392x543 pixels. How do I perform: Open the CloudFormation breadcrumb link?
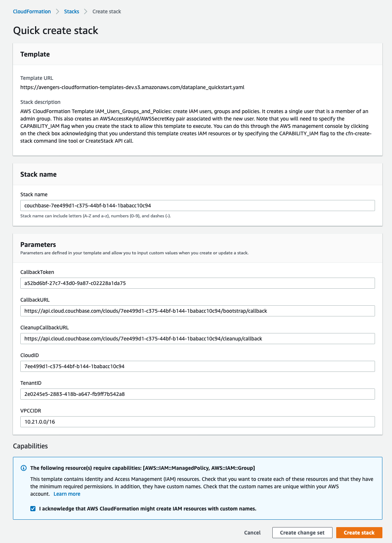[x=31, y=11]
